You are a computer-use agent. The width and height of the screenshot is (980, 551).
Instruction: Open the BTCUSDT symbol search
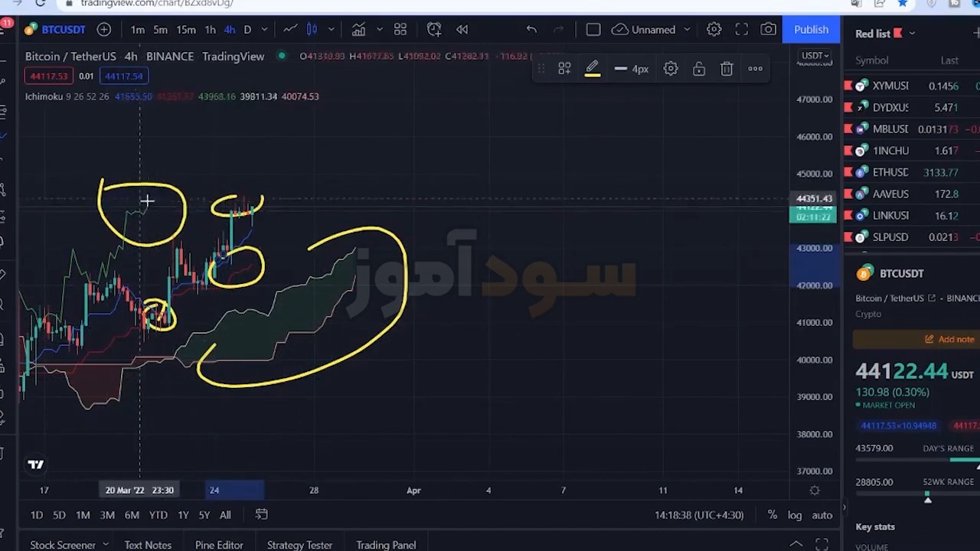[x=55, y=30]
